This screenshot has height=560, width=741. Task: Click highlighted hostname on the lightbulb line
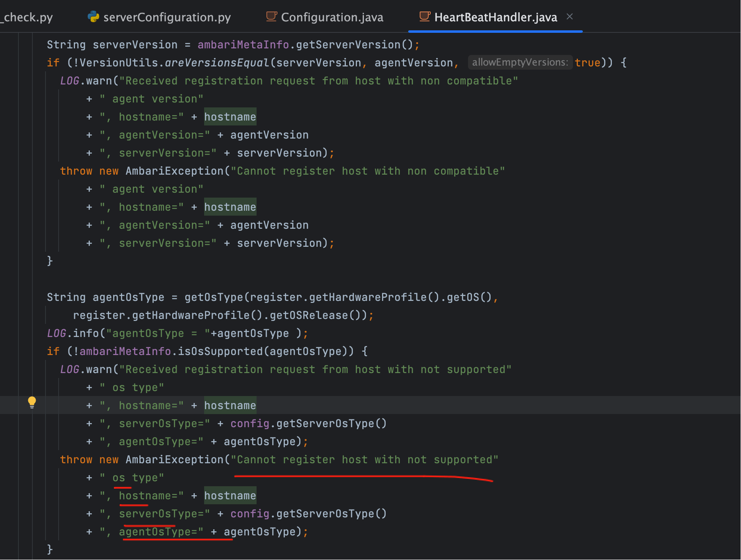point(230,405)
